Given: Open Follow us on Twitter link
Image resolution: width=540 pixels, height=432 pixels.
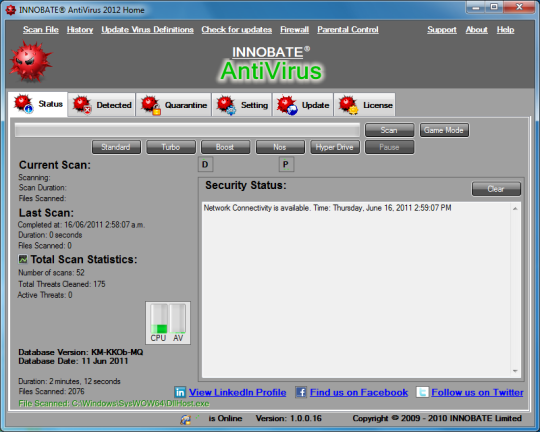Looking at the screenshot, I should point(477,392).
